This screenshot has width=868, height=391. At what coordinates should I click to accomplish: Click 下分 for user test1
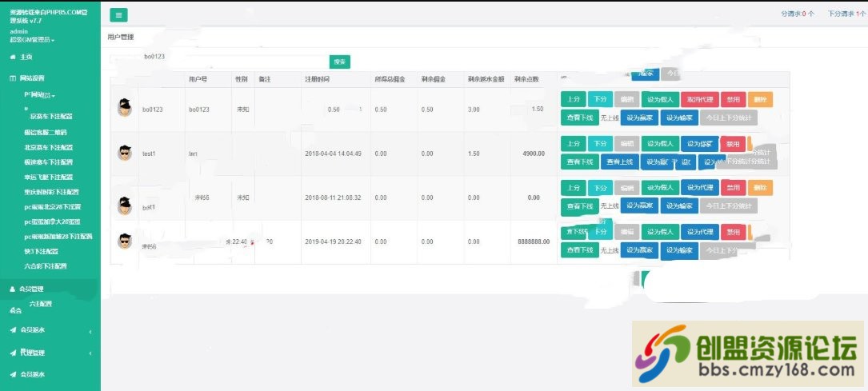coord(600,144)
